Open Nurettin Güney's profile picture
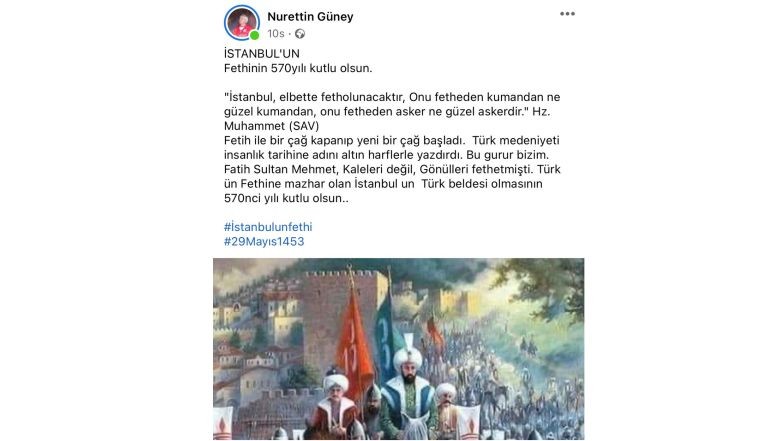The image size is (781, 441). pyautogui.click(x=242, y=22)
